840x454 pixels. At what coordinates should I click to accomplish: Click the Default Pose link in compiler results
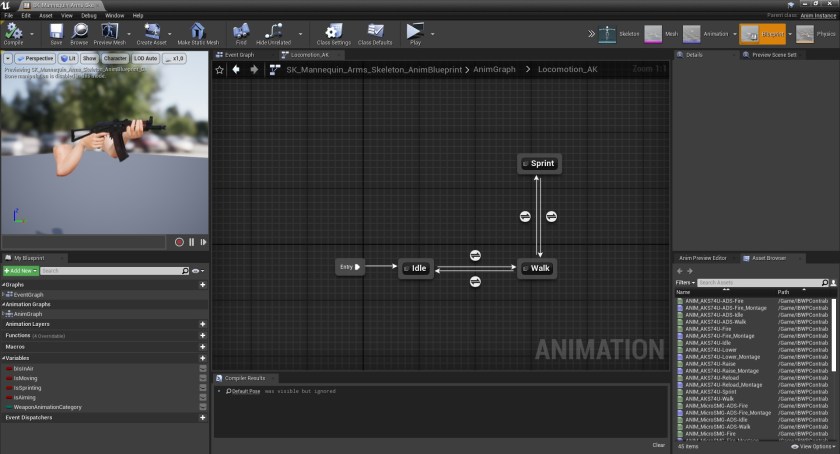coord(245,391)
